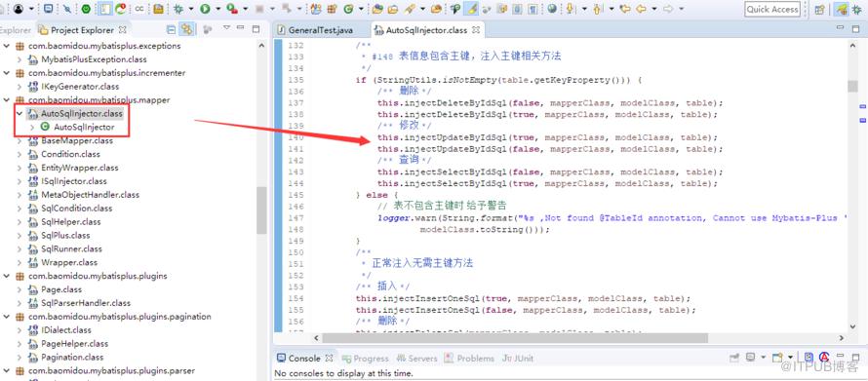Expand the com.baomidou.mybatisplus.plugins.pagination package
This screenshot has height=381, width=868.
7,317
